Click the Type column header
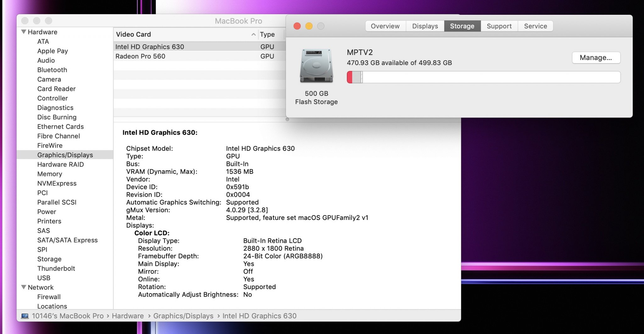 click(x=272, y=34)
